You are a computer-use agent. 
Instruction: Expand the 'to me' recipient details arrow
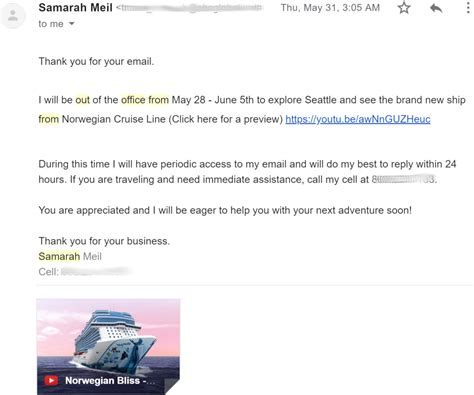(x=71, y=24)
